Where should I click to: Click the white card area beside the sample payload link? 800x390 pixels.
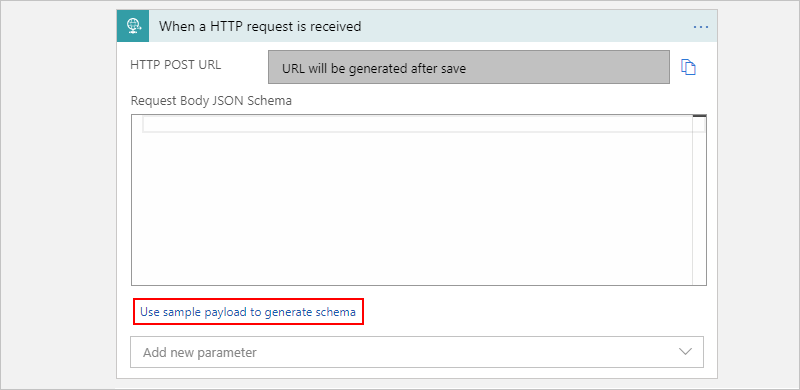click(536, 312)
